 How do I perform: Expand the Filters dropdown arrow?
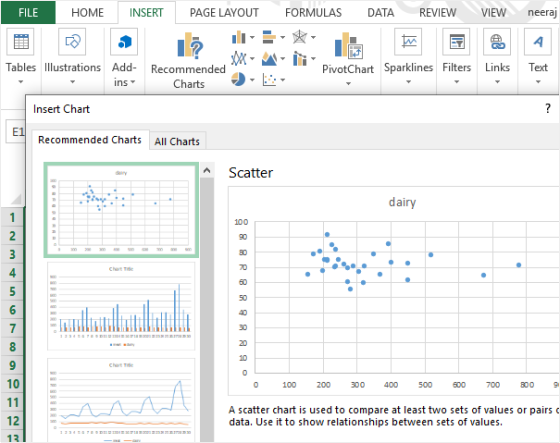point(456,82)
